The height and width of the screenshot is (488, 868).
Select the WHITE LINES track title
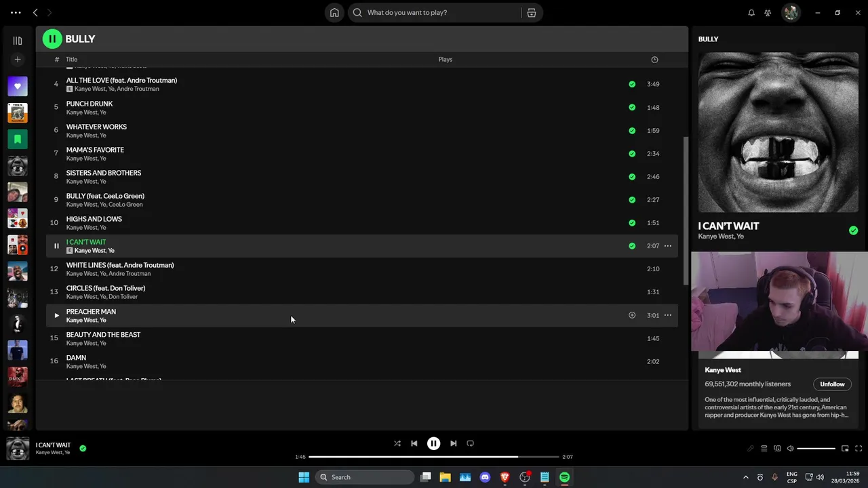(120, 265)
